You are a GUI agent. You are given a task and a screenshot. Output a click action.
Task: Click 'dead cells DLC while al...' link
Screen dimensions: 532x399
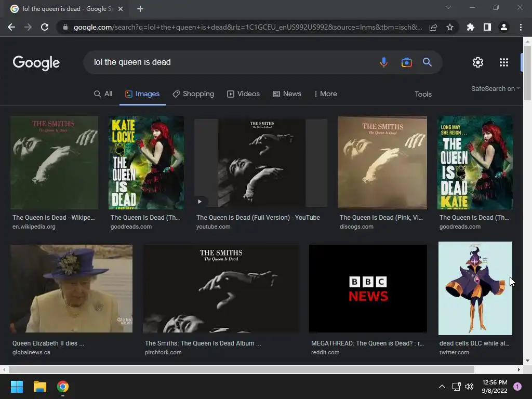tap(474, 343)
